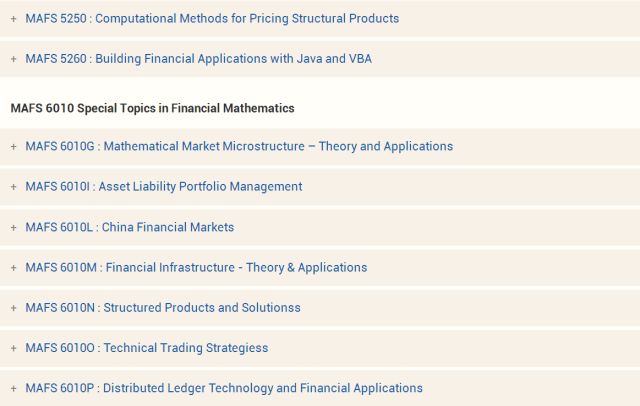The width and height of the screenshot is (640, 406).
Task: Open Asset Liability Portfolio Management link
Action: [164, 186]
